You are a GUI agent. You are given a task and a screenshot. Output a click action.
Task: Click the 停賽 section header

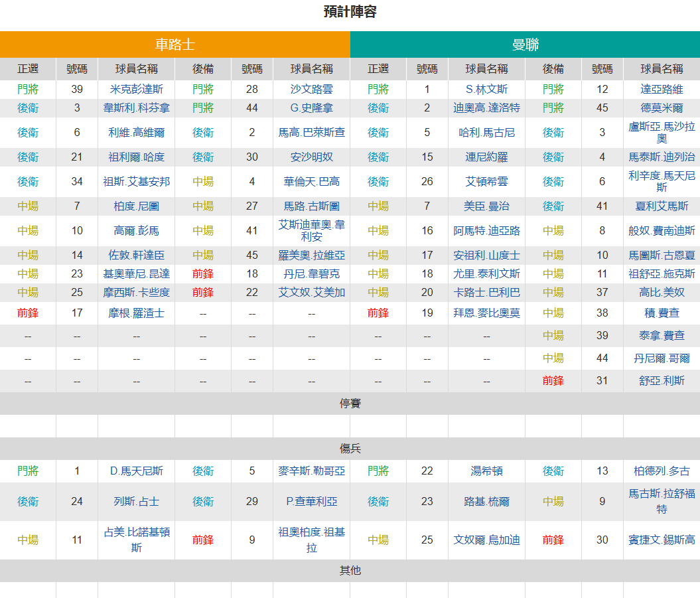pyautogui.click(x=350, y=404)
